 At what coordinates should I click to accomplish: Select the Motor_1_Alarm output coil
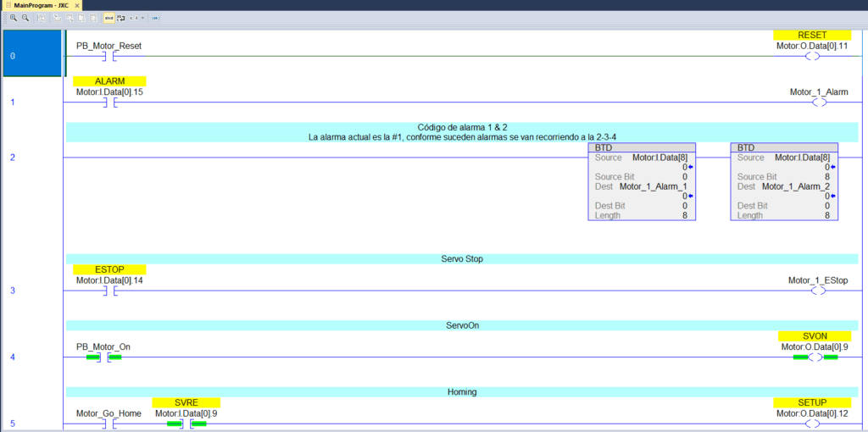click(x=818, y=102)
